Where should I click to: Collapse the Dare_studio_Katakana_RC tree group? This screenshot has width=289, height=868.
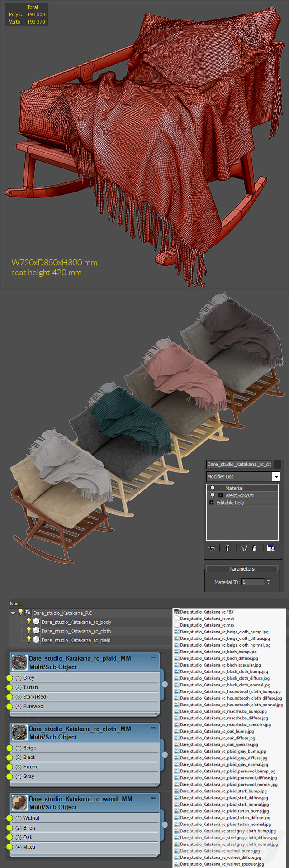point(13,613)
